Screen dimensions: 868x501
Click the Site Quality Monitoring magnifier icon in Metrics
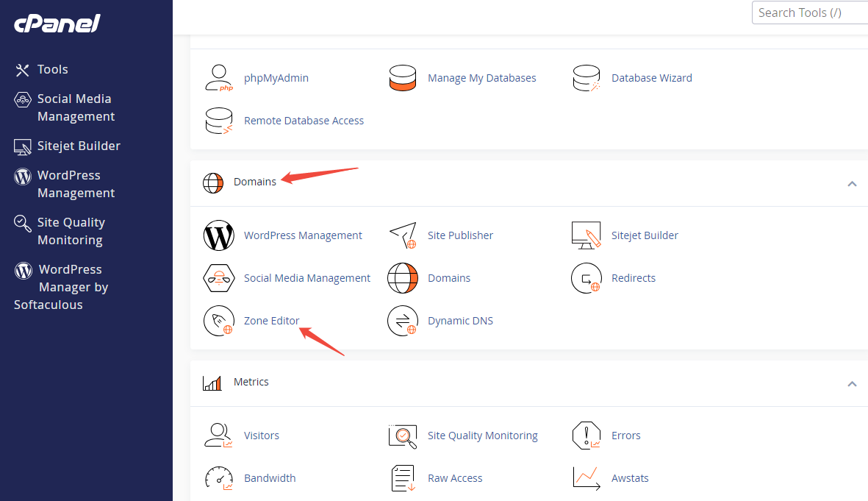tap(403, 436)
